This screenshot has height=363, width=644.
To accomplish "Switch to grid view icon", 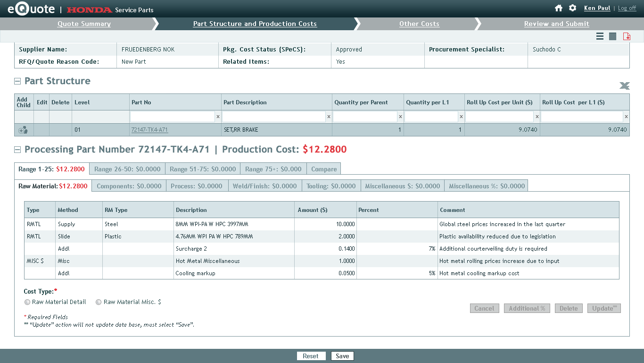I will tap(612, 36).
